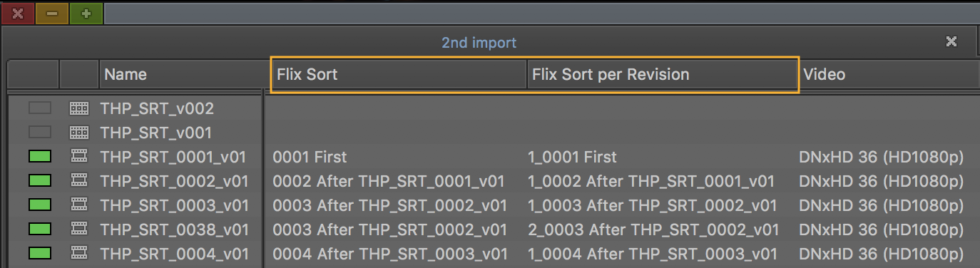
Task: Close the 2nd import bin tab
Action: [951, 42]
